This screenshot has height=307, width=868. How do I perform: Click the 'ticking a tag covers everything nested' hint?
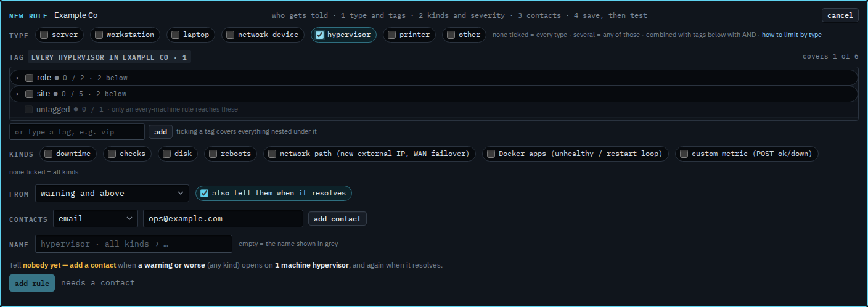click(247, 131)
